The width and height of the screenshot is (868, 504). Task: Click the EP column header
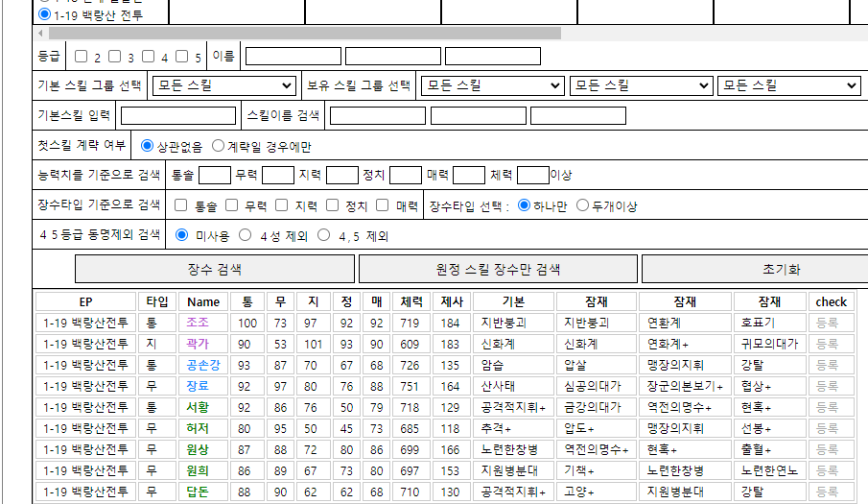pyautogui.click(x=85, y=301)
